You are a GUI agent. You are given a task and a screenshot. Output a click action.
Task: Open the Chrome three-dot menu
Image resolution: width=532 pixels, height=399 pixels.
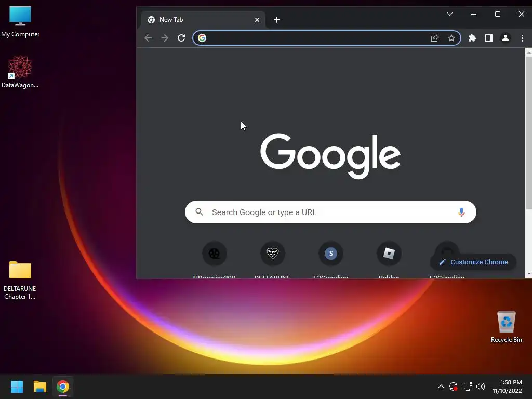coord(522,38)
